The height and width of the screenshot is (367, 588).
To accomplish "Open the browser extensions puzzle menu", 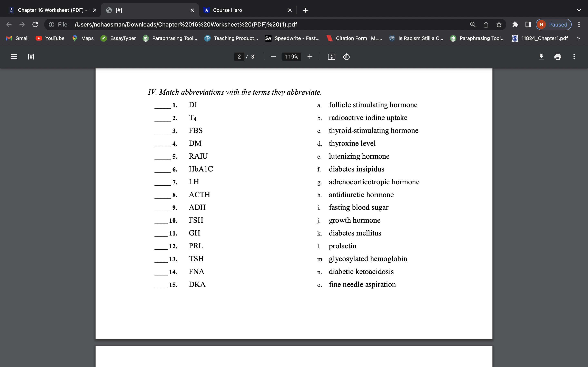I will click(515, 24).
